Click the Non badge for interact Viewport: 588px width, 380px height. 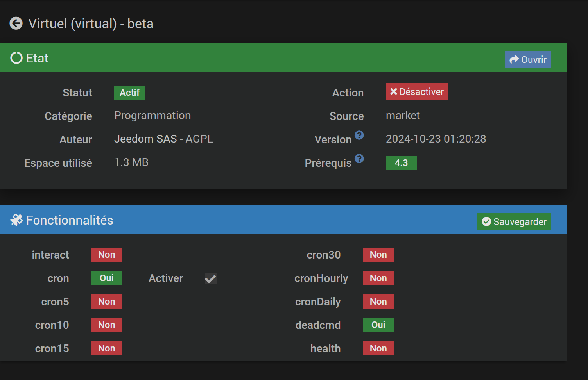[x=107, y=255]
